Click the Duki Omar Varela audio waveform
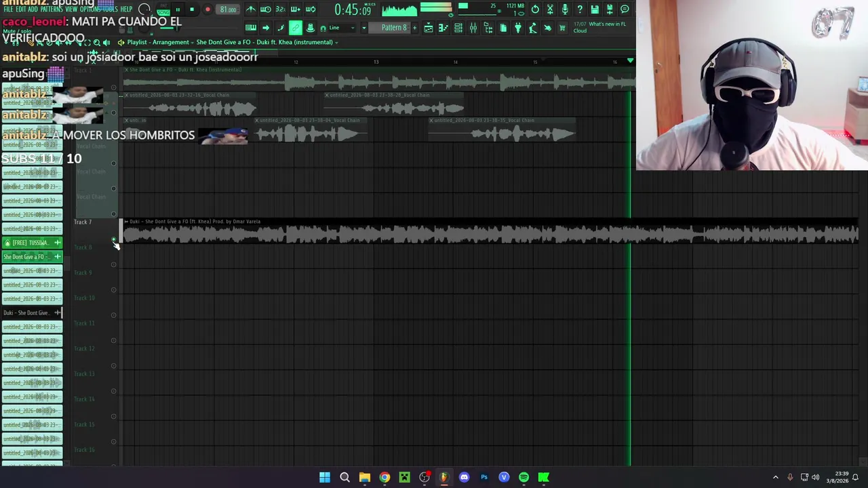The width and height of the screenshot is (868, 488). 491,235
